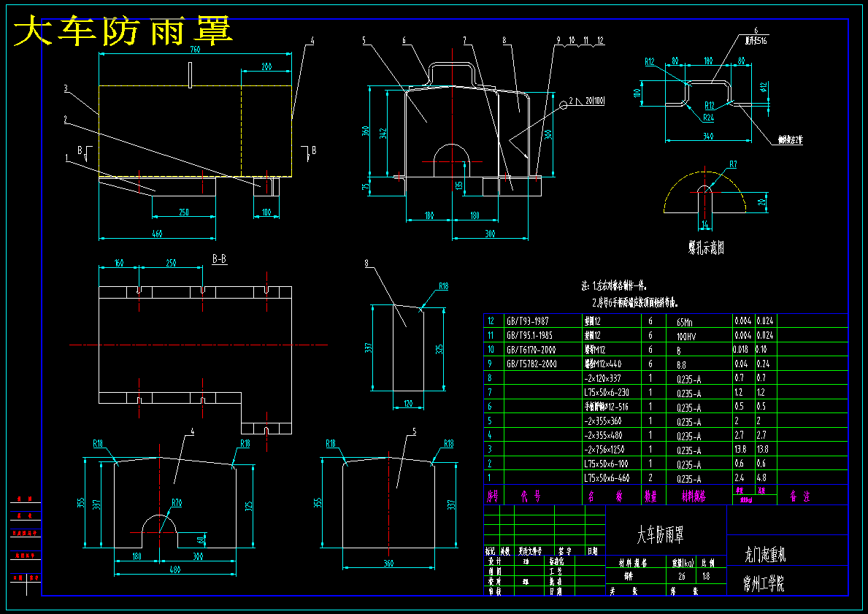Click the 135 vertical dimension

point(458,186)
